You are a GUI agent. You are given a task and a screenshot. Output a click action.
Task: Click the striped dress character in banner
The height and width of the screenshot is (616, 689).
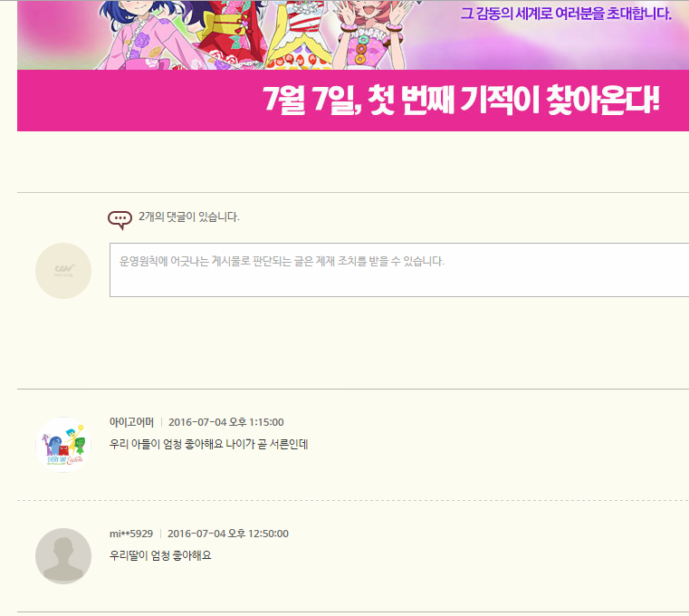299,34
